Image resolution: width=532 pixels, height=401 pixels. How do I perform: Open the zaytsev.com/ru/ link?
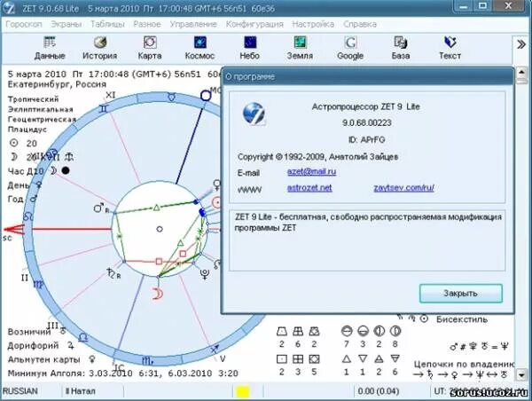coord(403,188)
